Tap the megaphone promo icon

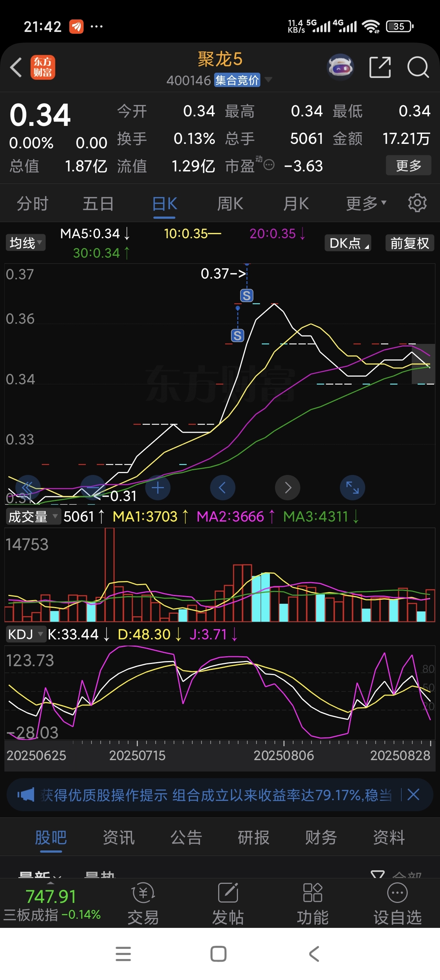26,795
